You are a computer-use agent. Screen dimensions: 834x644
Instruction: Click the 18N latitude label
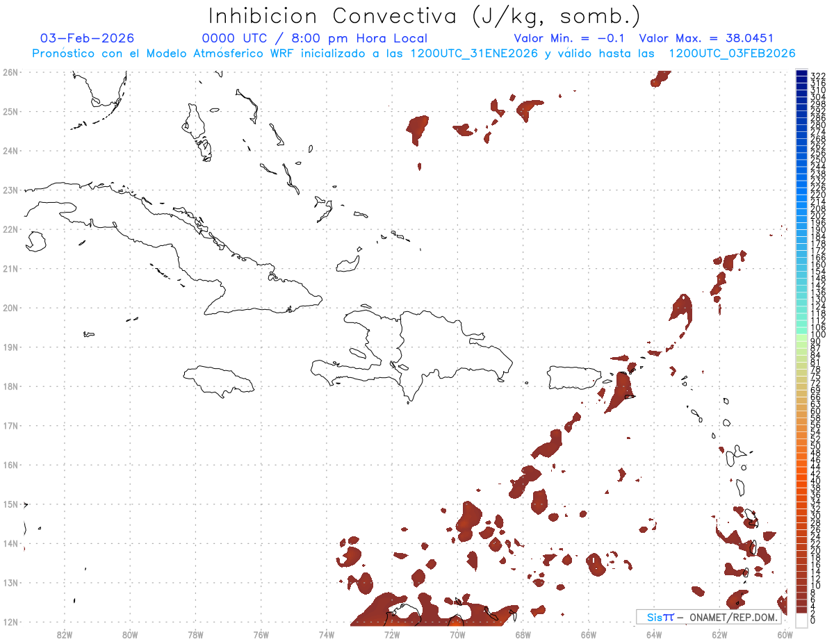pyautogui.click(x=10, y=386)
